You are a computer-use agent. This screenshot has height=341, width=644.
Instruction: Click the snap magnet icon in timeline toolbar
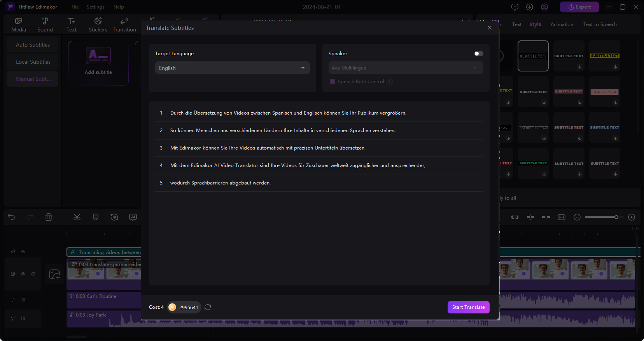(530, 217)
